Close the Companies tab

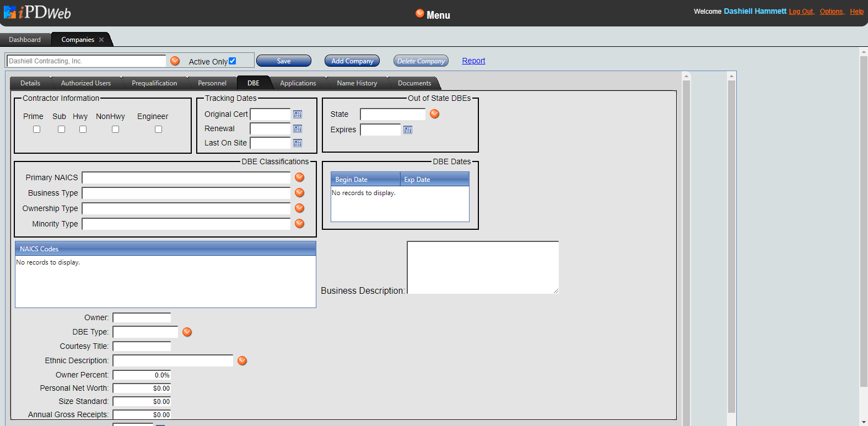(x=101, y=40)
